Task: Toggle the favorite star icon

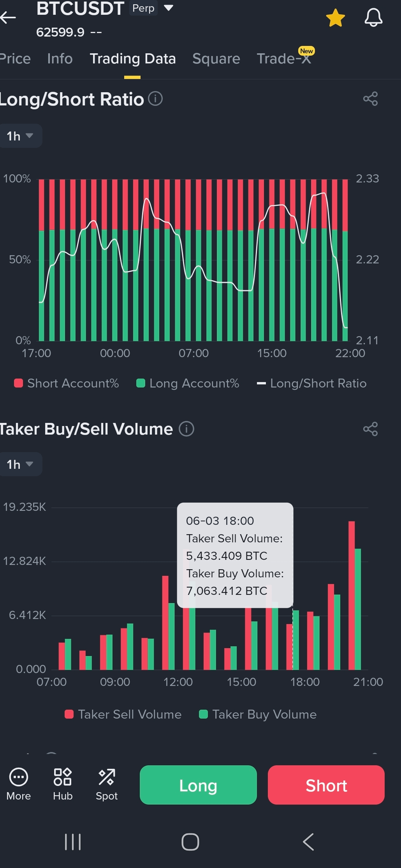Action: [x=335, y=18]
